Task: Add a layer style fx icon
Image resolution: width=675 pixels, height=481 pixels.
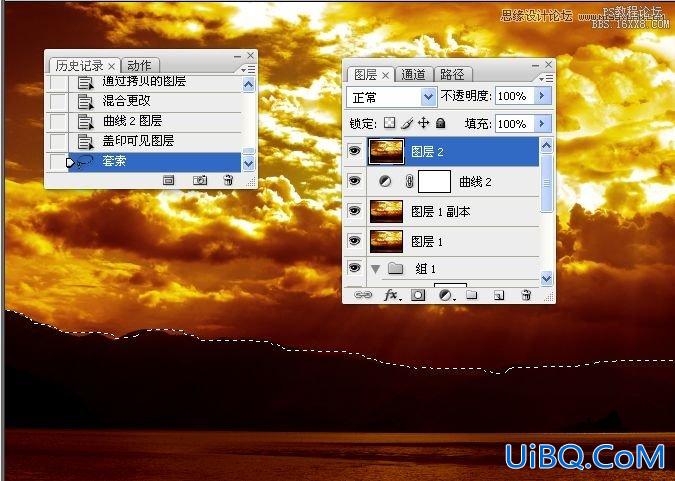Action: (x=392, y=295)
